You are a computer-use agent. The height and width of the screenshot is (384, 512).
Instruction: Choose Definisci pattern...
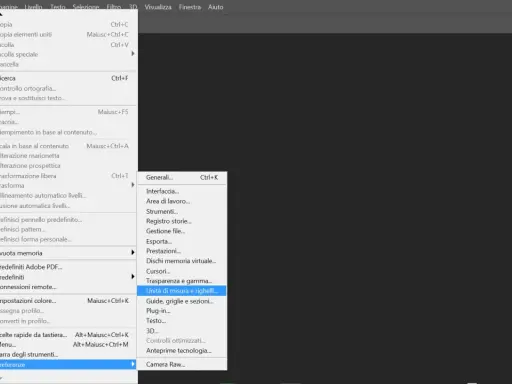click(x=68, y=229)
